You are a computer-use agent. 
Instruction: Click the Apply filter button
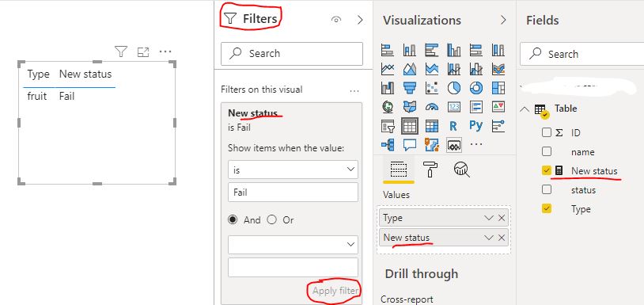point(335,291)
